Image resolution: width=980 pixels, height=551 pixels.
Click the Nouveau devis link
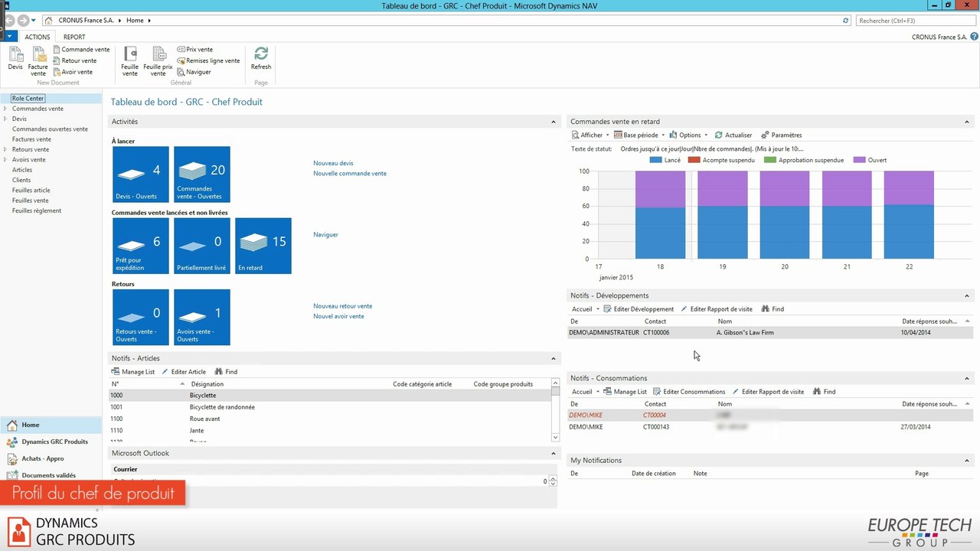(x=333, y=163)
